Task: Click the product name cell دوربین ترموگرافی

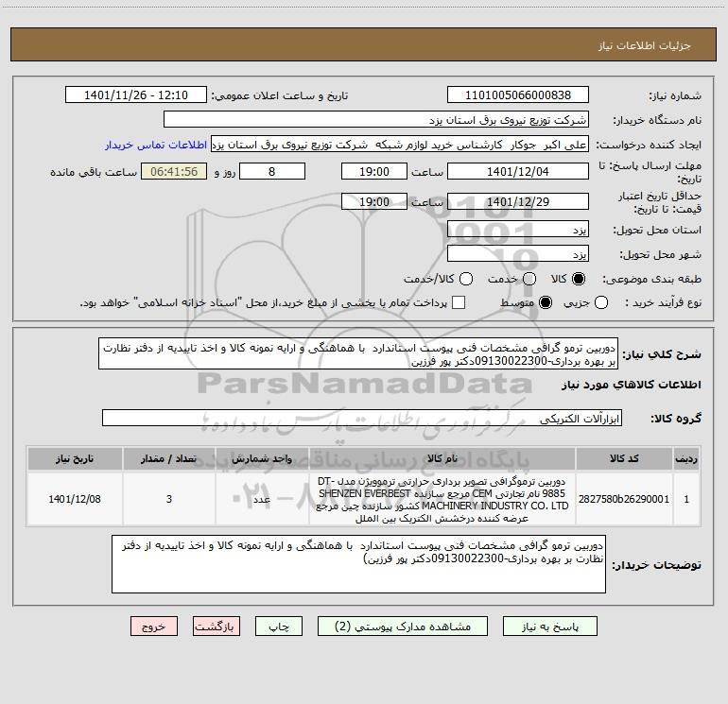Action: [x=442, y=499]
